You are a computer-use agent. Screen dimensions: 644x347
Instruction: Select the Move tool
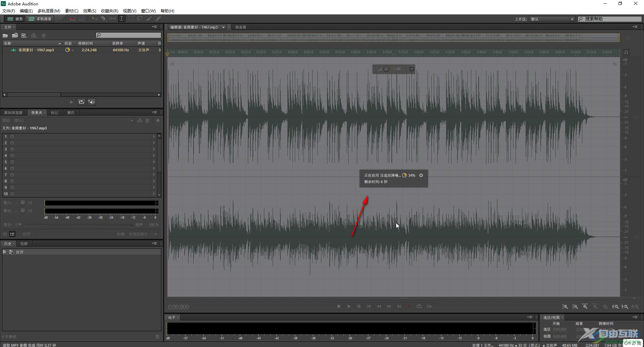click(x=95, y=19)
